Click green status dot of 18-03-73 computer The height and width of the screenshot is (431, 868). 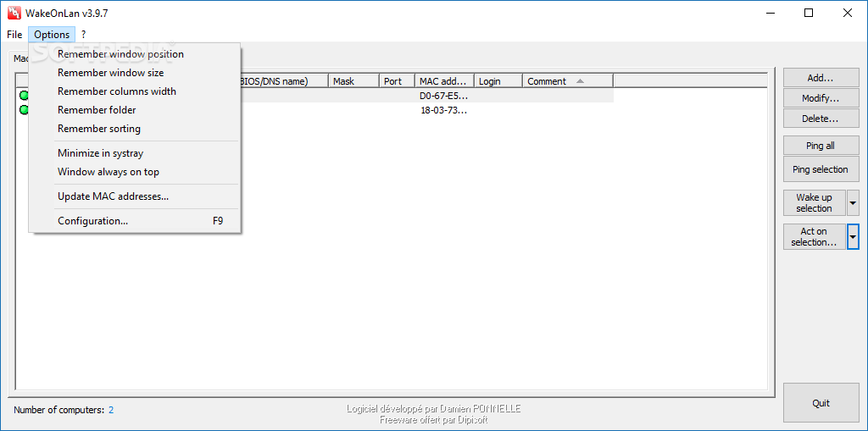24,110
